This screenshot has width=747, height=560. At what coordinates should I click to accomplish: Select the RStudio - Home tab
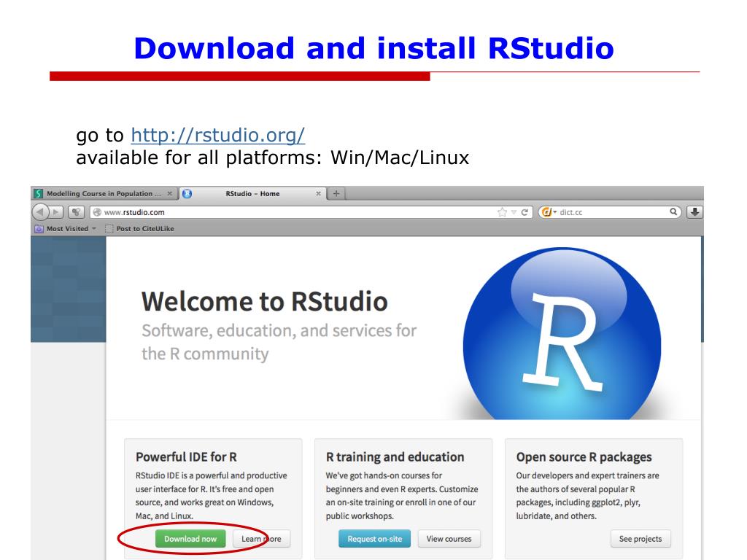coord(252,193)
